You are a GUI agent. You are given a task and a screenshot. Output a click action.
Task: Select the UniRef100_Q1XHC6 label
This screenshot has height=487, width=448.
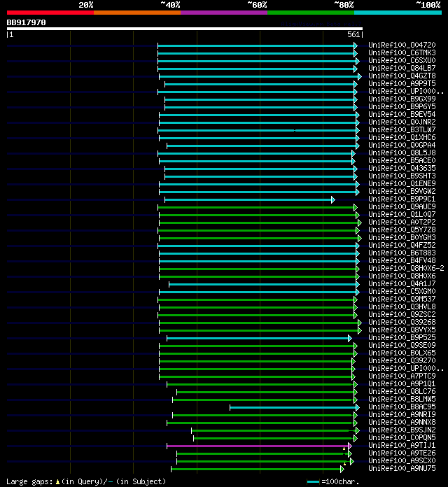point(402,137)
